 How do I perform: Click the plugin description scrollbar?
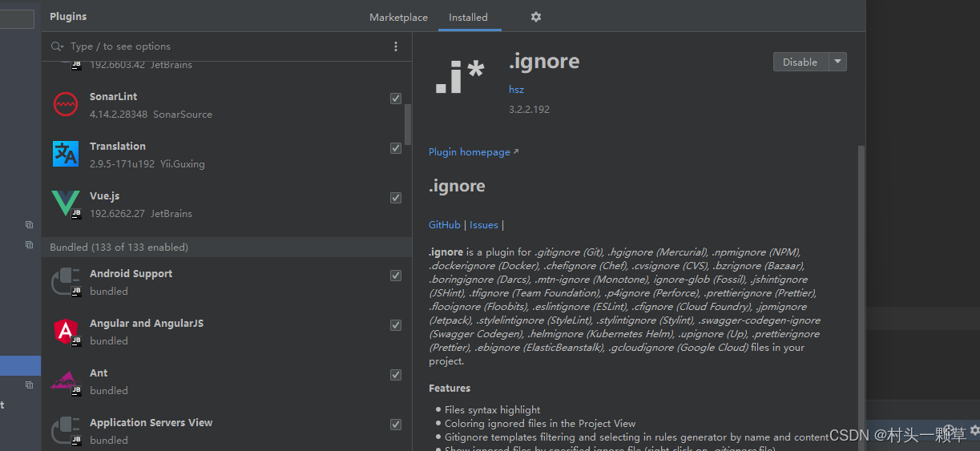(861, 296)
